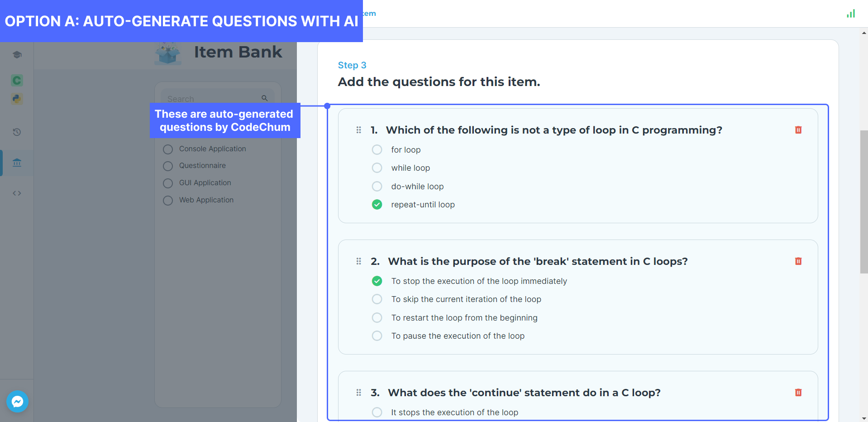
Task: Remove question 3 using its trash icon
Action: 798,393
